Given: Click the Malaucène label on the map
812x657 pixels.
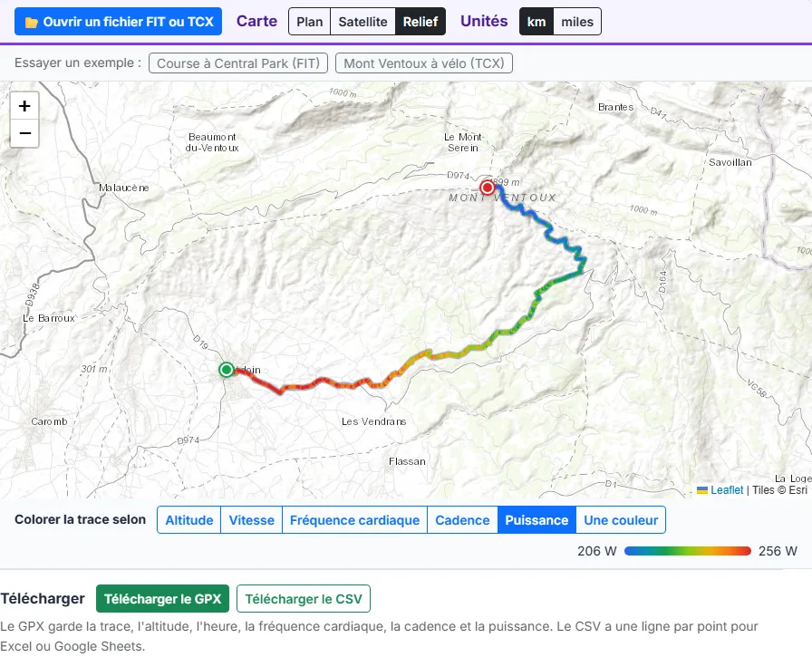Looking at the screenshot, I should (x=124, y=188).
